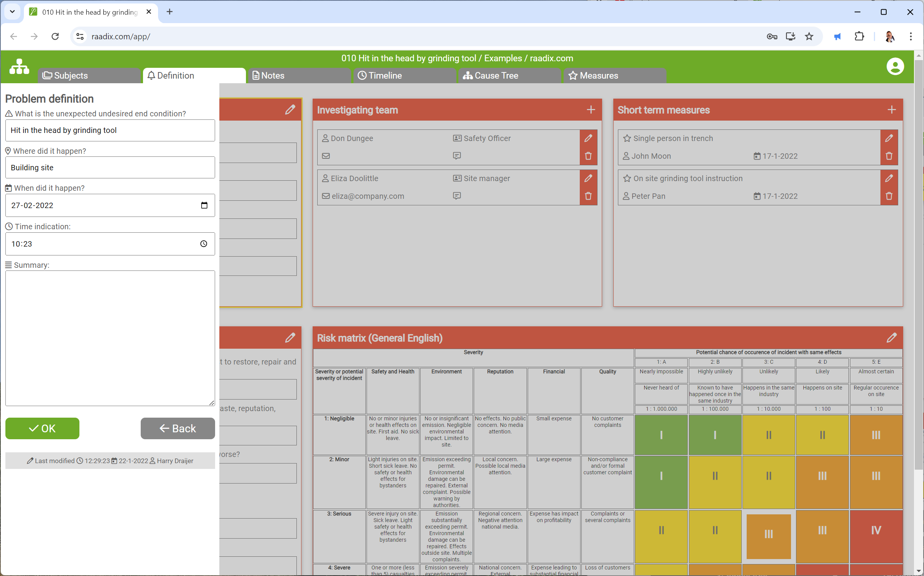Click the Back button

[178, 428]
